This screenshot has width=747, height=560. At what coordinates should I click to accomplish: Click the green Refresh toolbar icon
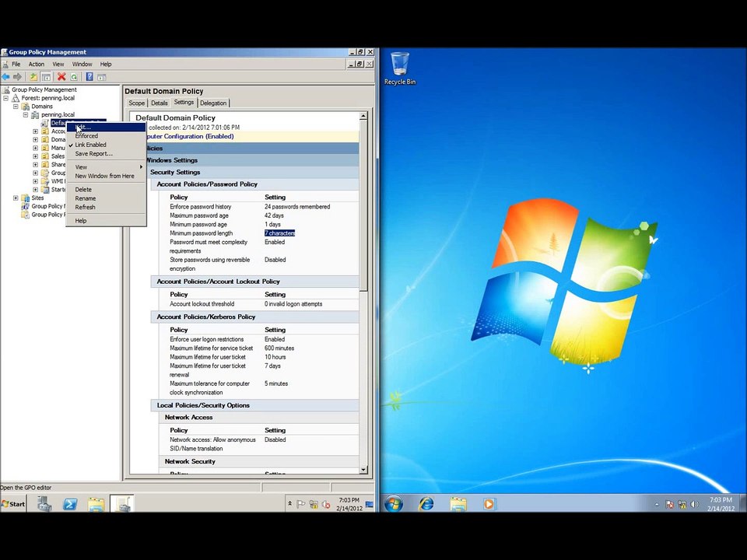point(74,77)
